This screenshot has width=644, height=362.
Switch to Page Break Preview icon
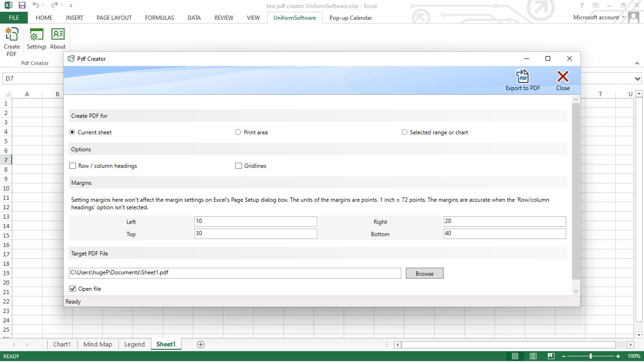551,356
